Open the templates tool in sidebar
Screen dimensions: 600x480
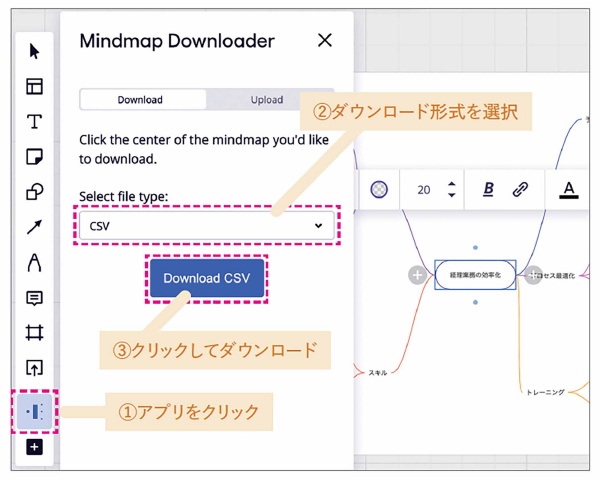point(35,86)
